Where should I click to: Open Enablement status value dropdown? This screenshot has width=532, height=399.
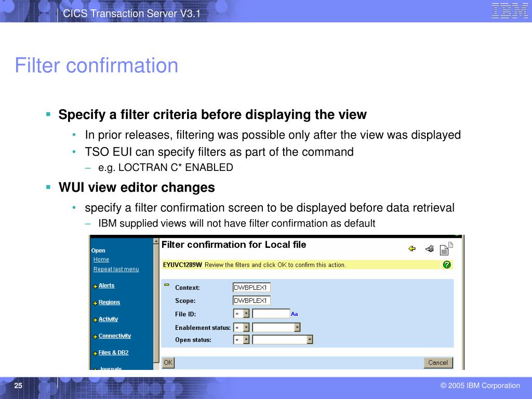(x=276, y=327)
